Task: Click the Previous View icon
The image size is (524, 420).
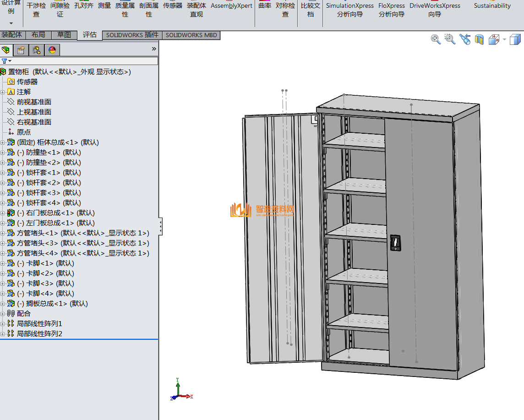Action: (465, 39)
